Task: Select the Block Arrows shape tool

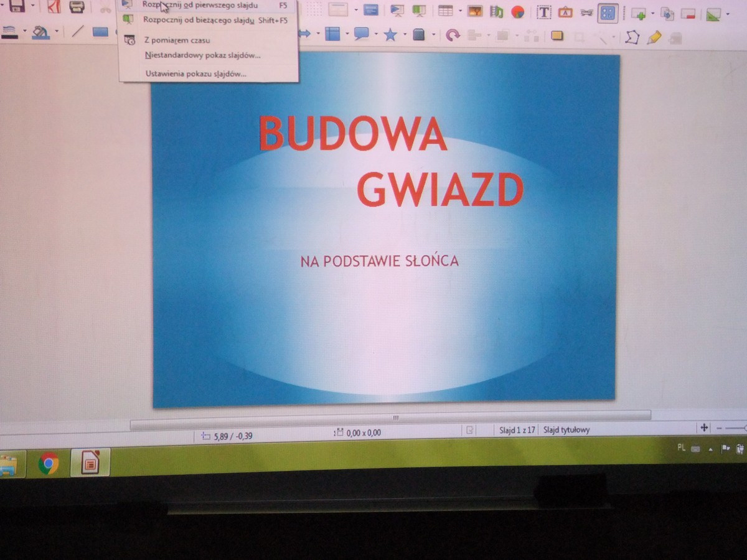Action: click(305, 33)
